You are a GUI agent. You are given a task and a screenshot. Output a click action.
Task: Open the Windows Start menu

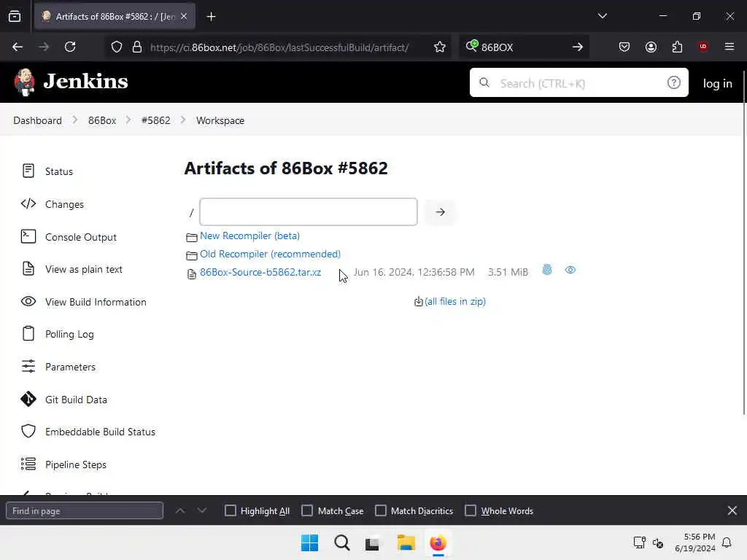pos(309,542)
